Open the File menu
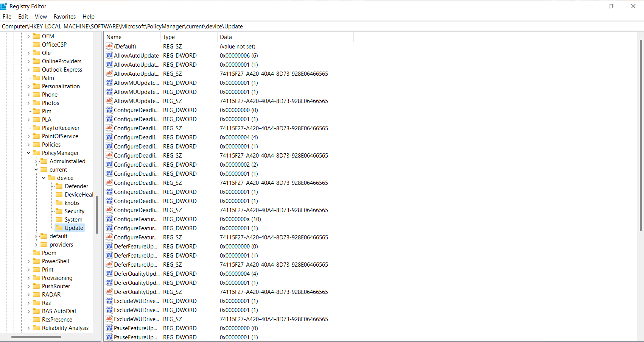The height and width of the screenshot is (342, 644). [7, 17]
